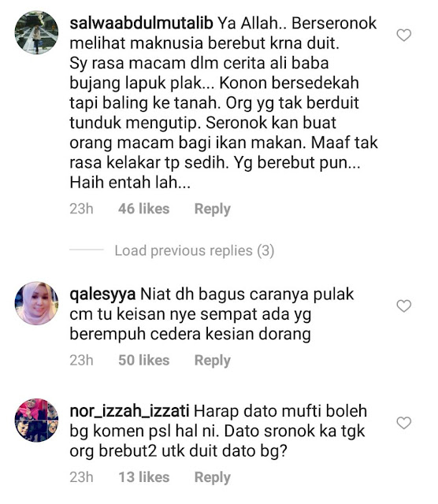438x504 pixels.
Task: View the 50 likes list
Action: pos(143,360)
